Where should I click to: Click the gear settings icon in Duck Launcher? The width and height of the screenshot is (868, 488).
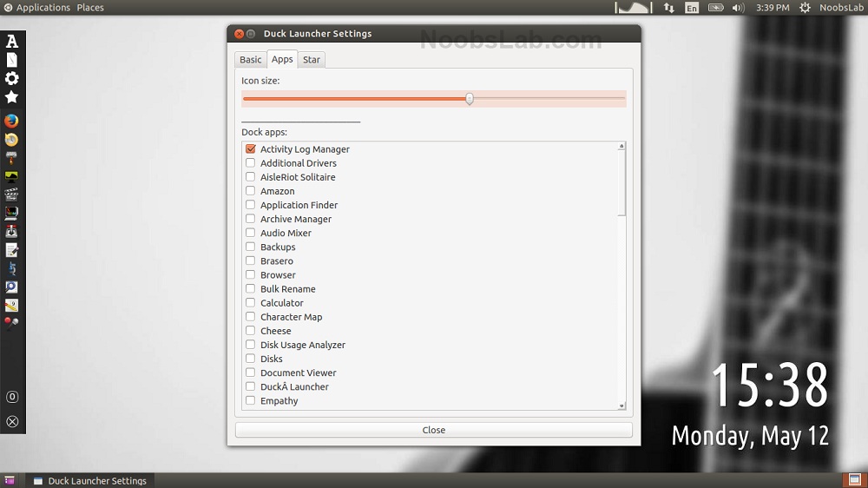click(x=11, y=79)
